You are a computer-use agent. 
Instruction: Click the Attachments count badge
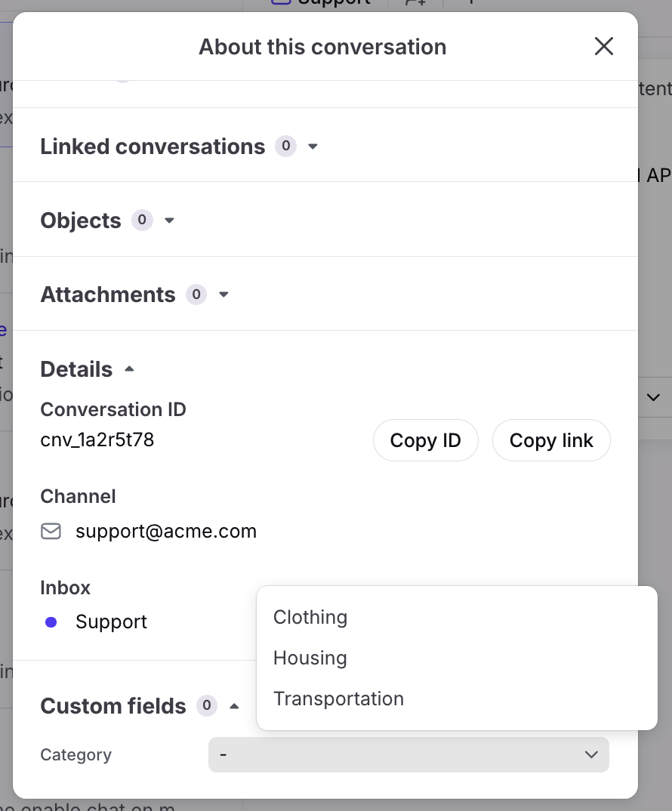tap(196, 294)
